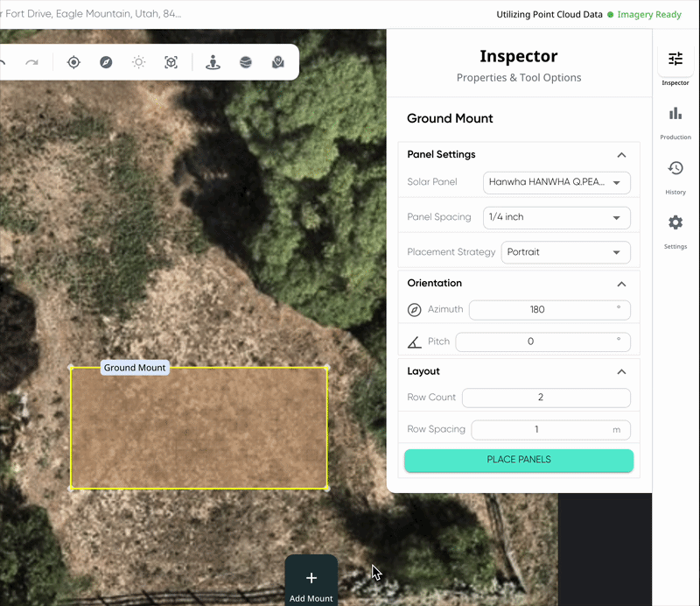
Task: Click the compass icon in the toolbar
Action: point(106,62)
